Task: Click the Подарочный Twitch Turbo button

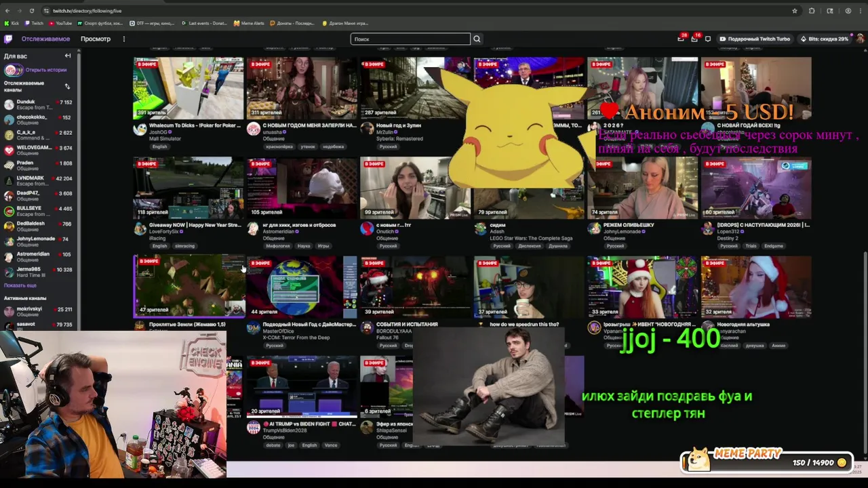Action: point(755,39)
